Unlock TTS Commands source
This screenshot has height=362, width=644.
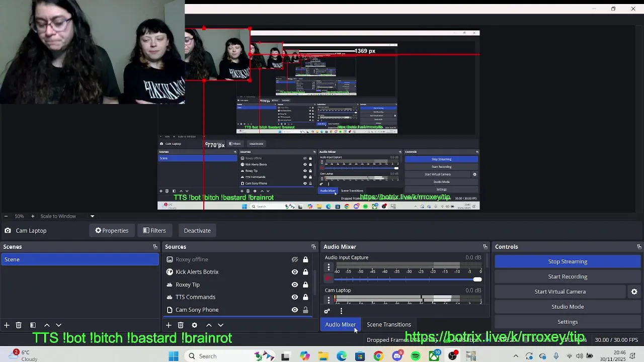305,297
